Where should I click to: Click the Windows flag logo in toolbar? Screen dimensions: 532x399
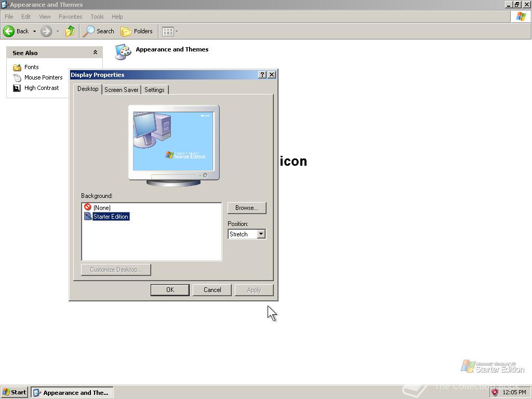click(x=521, y=17)
